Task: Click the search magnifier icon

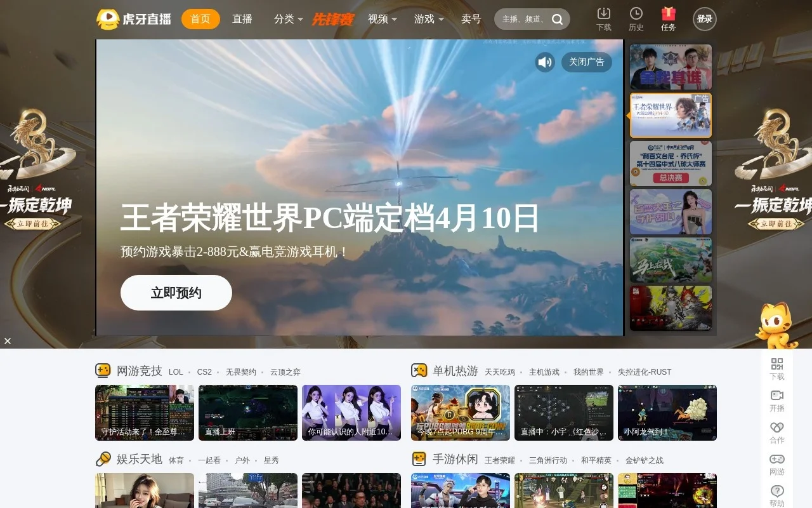Action: click(x=557, y=19)
